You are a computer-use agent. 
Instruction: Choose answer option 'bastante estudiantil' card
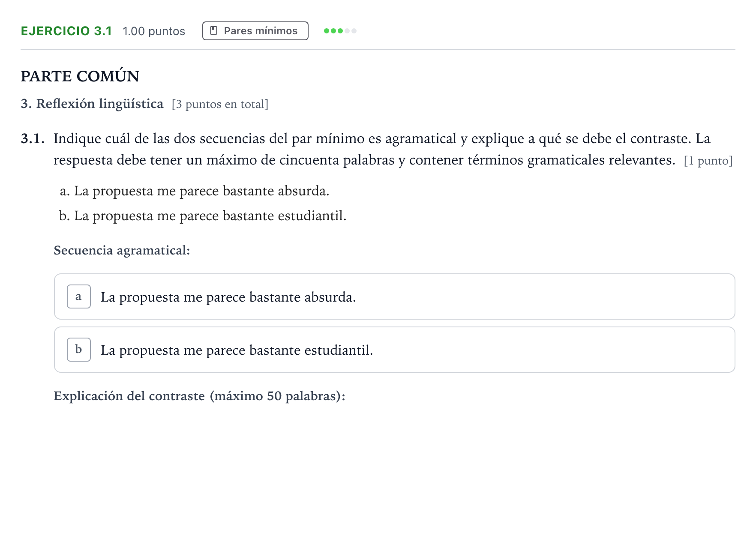click(x=394, y=350)
